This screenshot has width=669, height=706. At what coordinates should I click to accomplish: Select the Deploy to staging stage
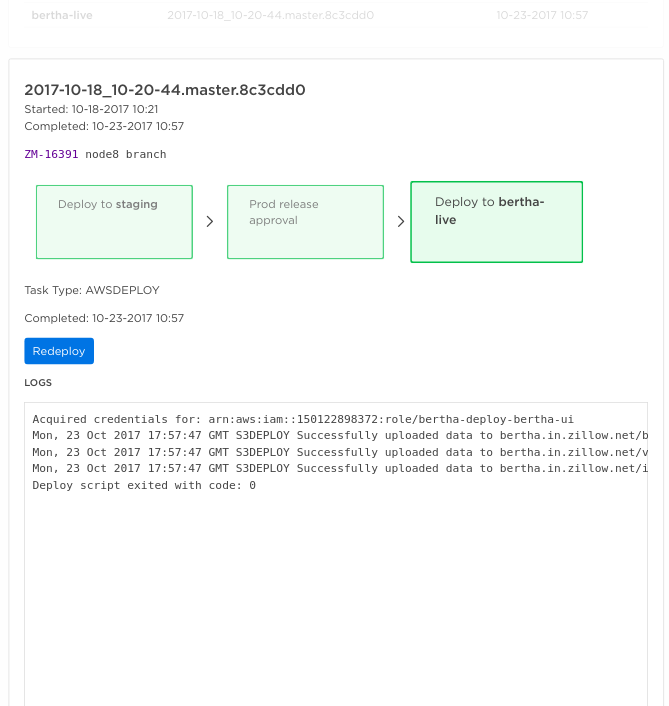114,222
